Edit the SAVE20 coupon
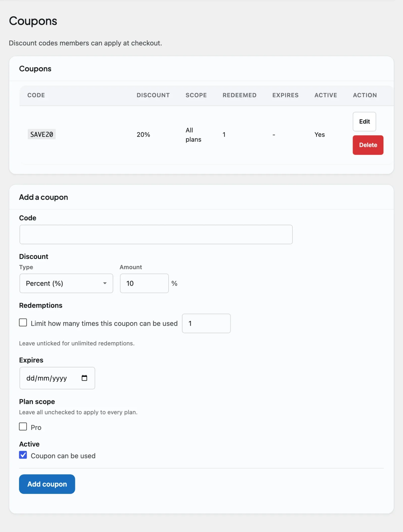The height and width of the screenshot is (532, 403). (x=364, y=122)
